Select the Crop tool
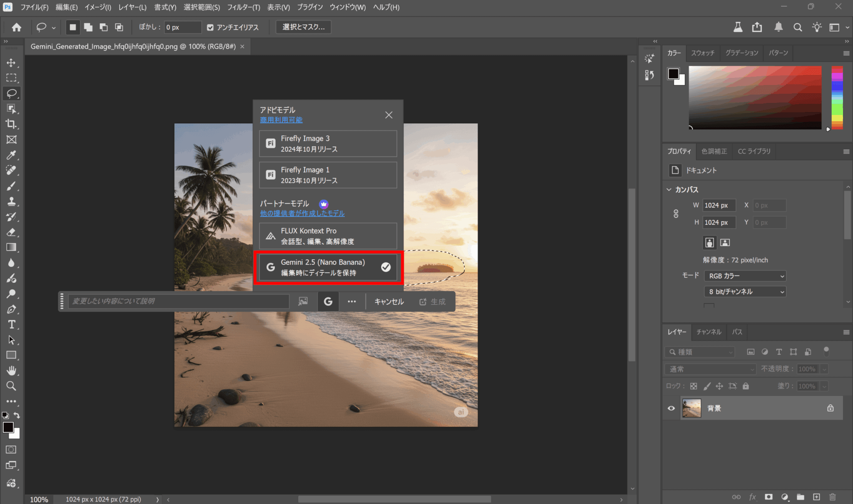This screenshot has width=853, height=504. click(x=11, y=124)
